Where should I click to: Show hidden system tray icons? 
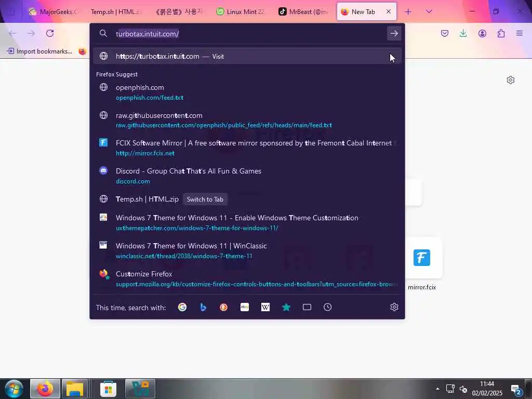(x=437, y=389)
